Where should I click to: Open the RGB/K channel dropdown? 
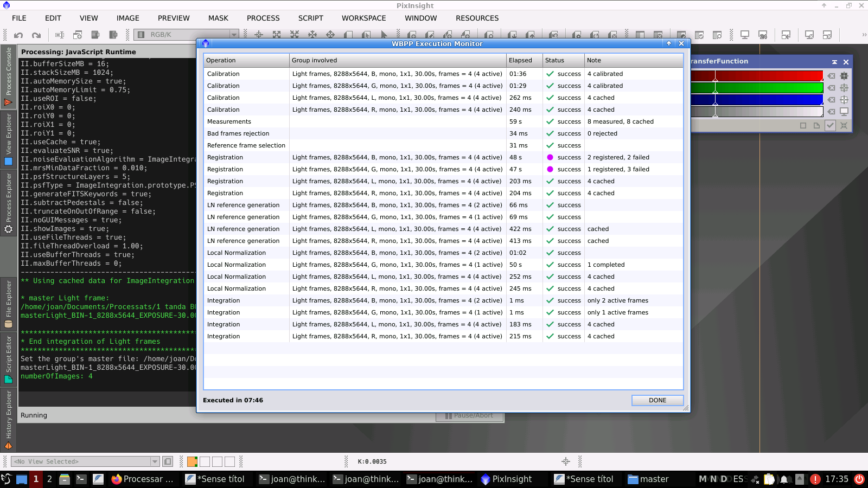tap(234, 35)
